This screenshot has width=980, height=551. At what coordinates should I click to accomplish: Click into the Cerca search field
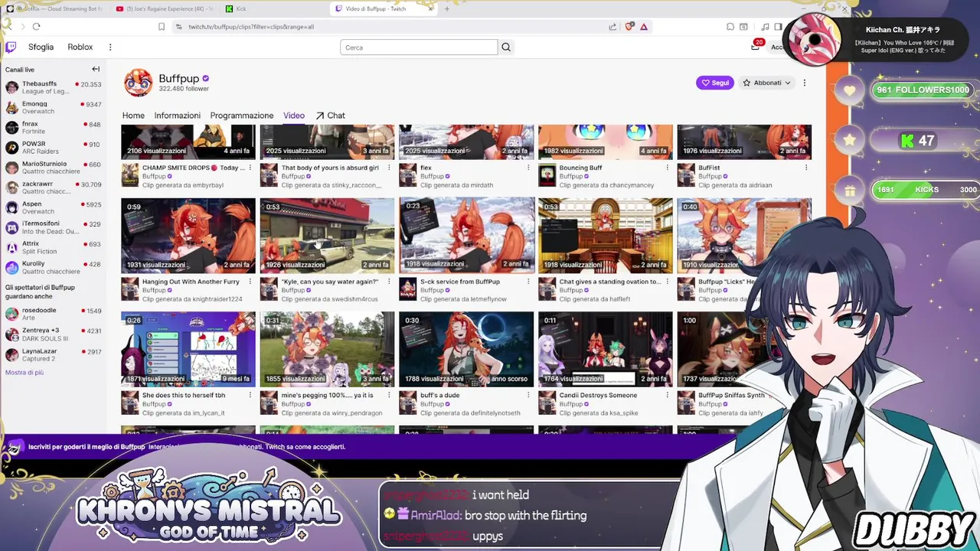[419, 47]
